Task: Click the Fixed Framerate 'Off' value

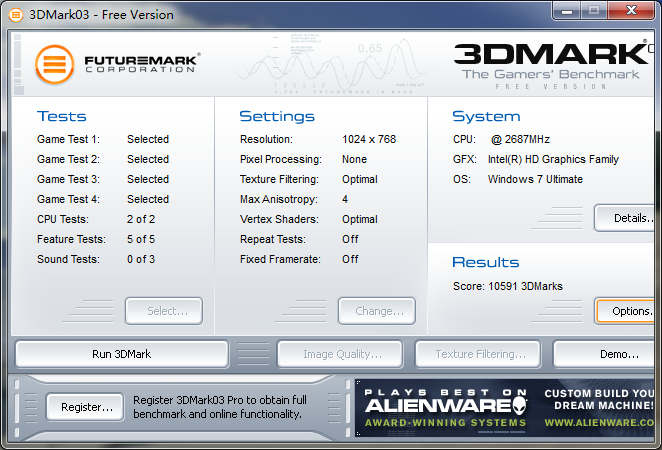Action: [350, 259]
